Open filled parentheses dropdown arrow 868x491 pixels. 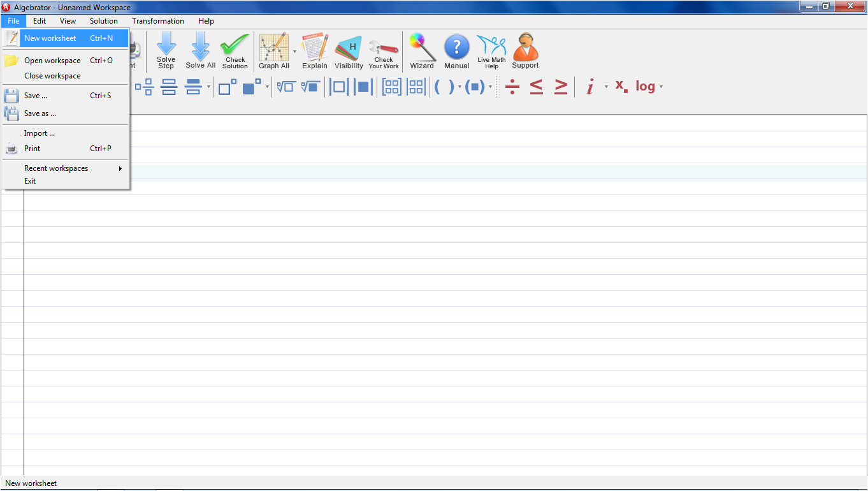[490, 87]
